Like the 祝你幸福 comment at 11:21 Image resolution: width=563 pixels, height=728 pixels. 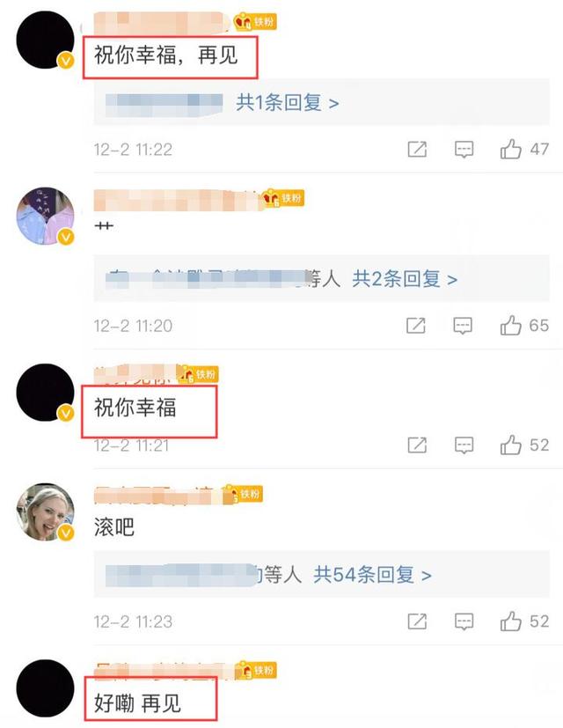tap(510, 445)
